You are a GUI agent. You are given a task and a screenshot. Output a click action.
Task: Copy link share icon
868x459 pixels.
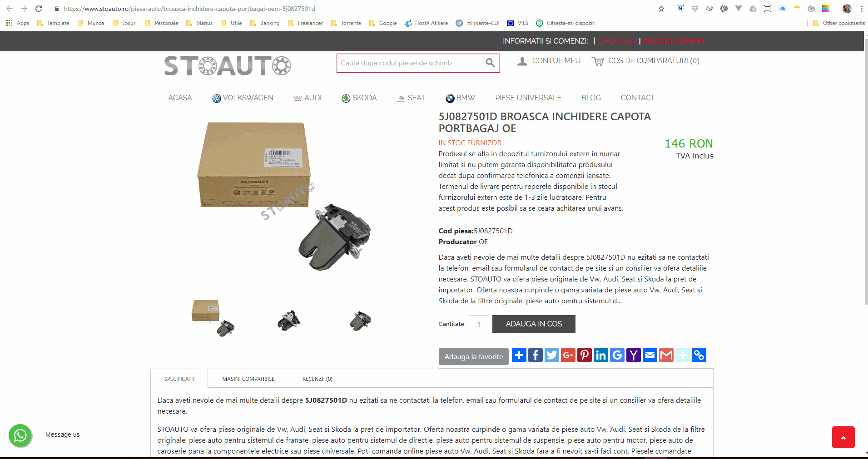699,355
